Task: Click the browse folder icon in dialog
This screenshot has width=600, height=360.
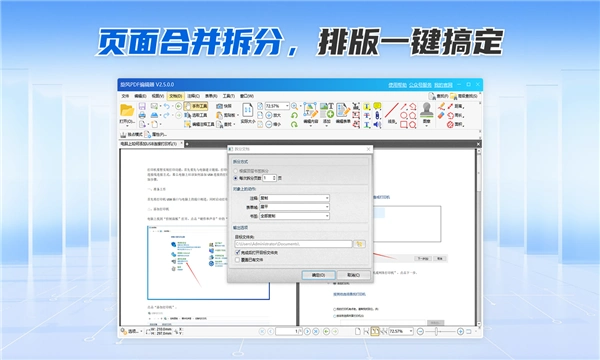Action: (x=359, y=244)
